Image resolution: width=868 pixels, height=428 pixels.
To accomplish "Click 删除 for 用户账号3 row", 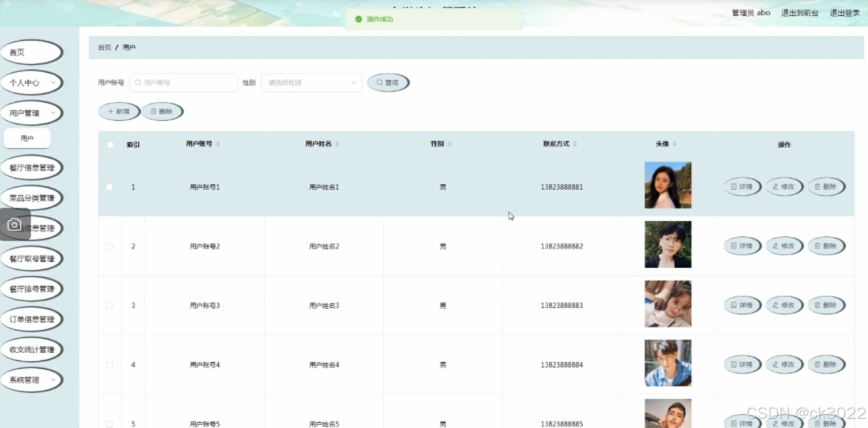I will coord(826,306).
